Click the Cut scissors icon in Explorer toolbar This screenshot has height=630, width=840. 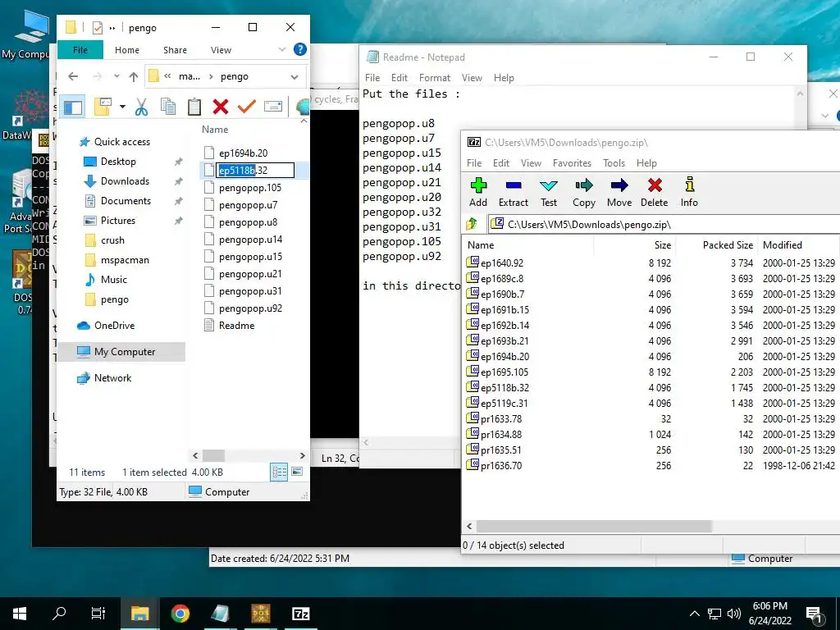(x=141, y=107)
